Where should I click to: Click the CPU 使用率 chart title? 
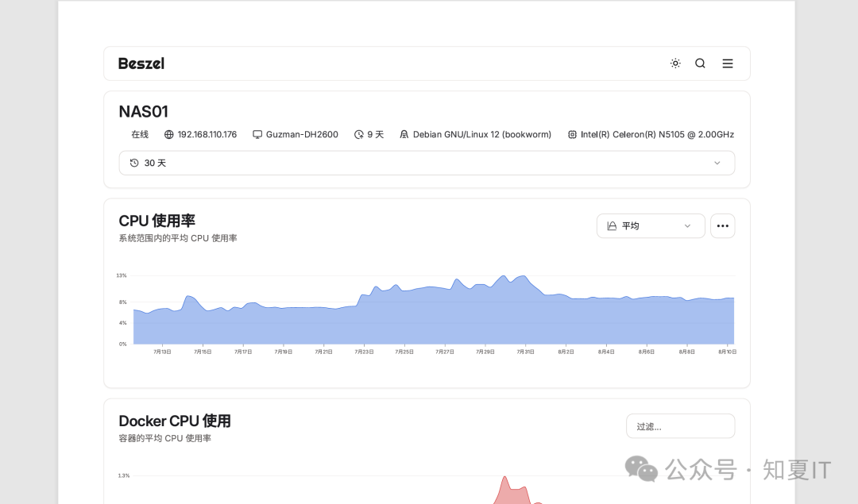[x=157, y=221]
